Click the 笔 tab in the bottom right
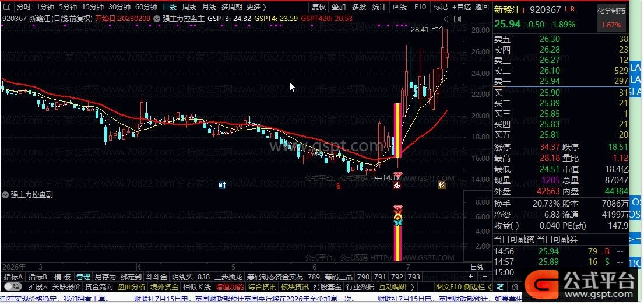Viewport: 644px width, 304px height. click(500, 286)
